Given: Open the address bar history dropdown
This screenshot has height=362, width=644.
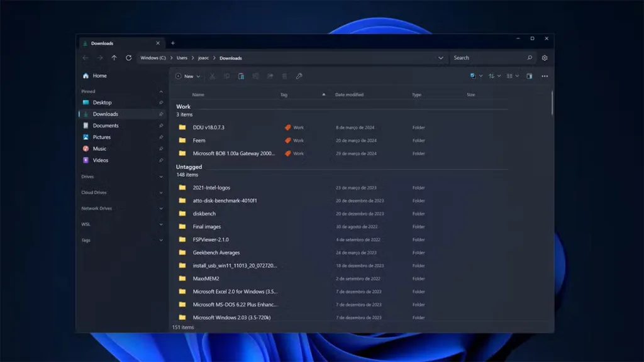Looking at the screenshot, I should [441, 58].
